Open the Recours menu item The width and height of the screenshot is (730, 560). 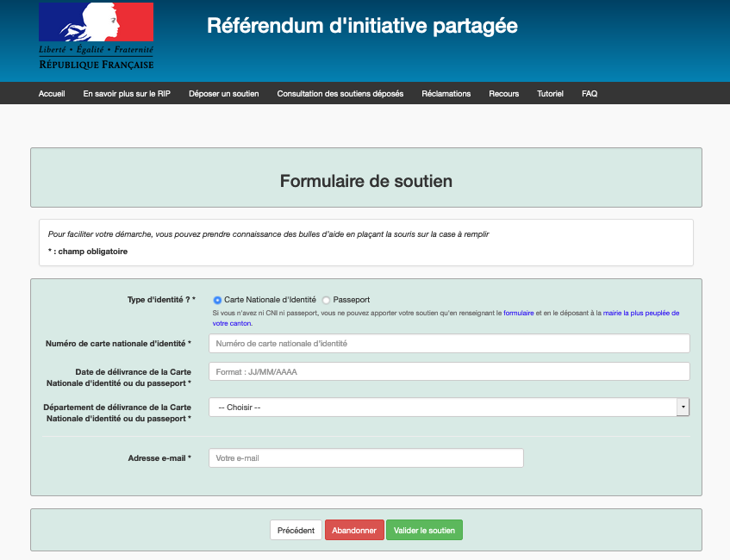pos(503,94)
